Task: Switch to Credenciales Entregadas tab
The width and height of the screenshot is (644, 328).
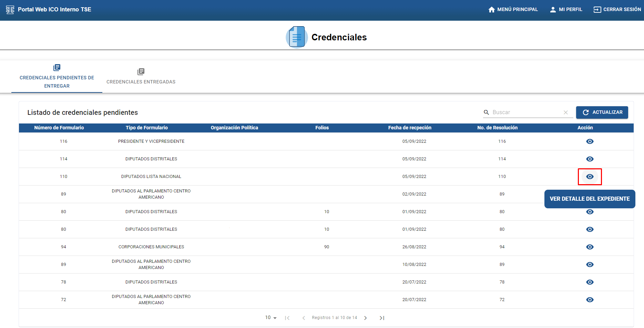Action: click(141, 77)
